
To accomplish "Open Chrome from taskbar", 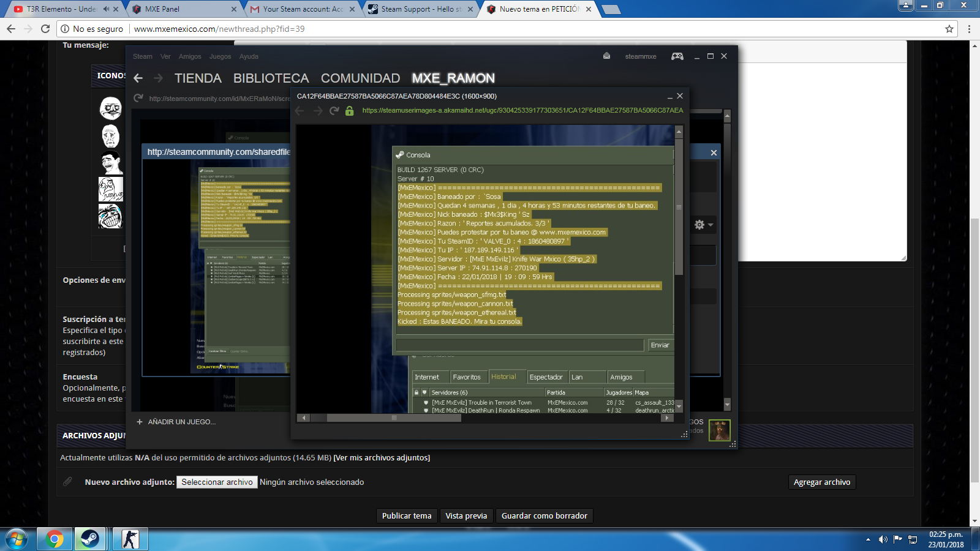I will pyautogui.click(x=54, y=539).
